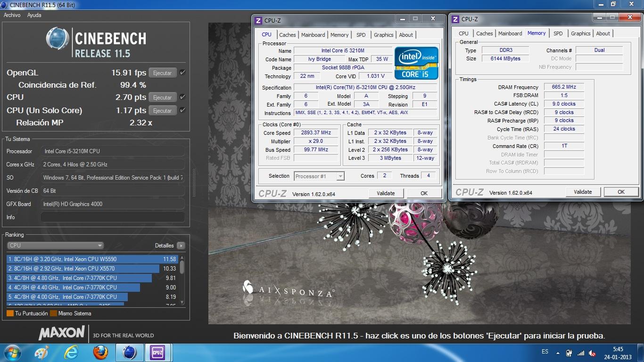Image resolution: width=644 pixels, height=362 pixels.
Task: Run the single core test with Ejecutar
Action: click(x=163, y=111)
